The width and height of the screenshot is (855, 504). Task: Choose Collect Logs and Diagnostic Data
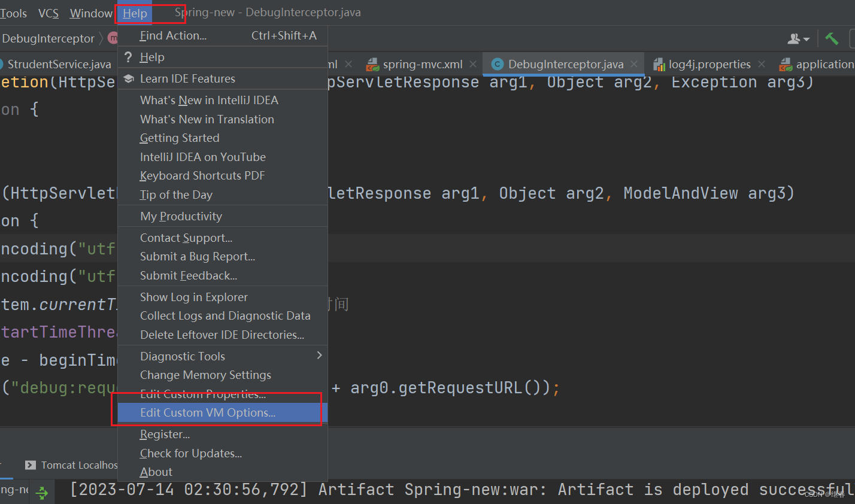(223, 316)
